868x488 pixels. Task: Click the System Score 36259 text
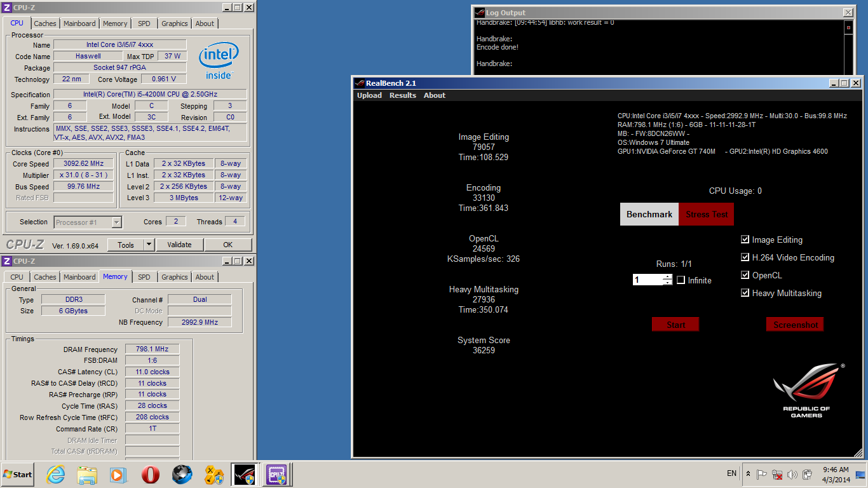coord(484,345)
